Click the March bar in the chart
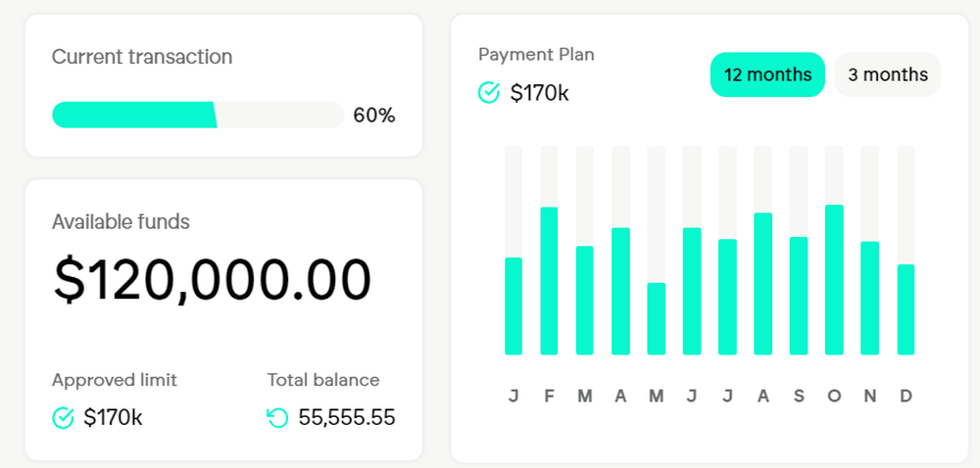This screenshot has width=980, height=468. coord(585,300)
